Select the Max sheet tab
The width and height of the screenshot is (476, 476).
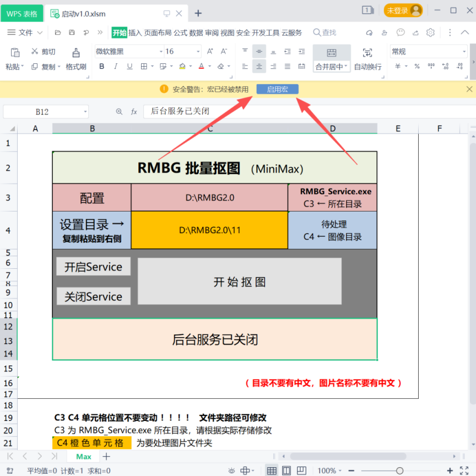coord(84,457)
